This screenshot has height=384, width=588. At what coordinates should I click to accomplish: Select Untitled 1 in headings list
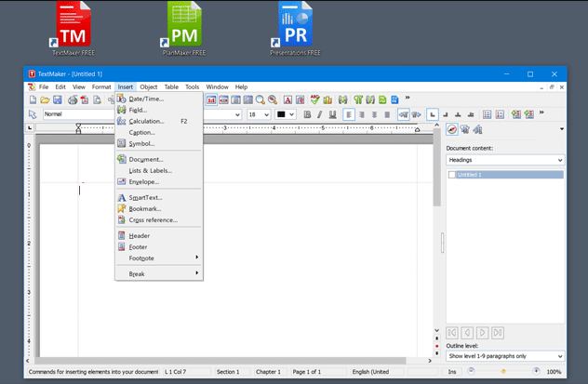(510, 175)
